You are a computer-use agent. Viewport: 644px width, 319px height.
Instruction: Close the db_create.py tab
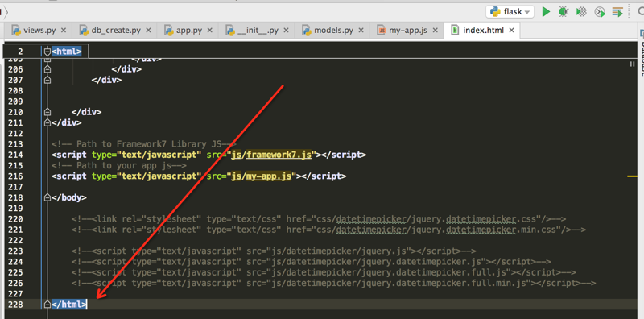148,31
